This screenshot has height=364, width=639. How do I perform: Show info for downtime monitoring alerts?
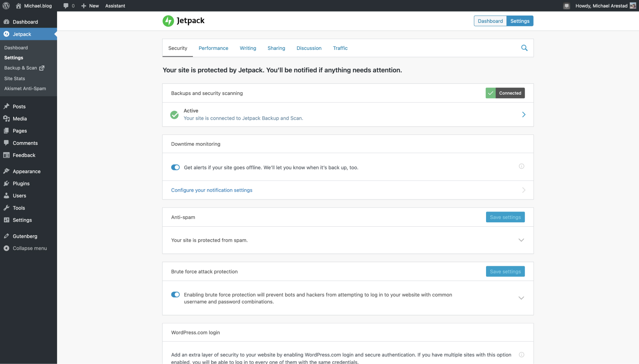(x=522, y=166)
